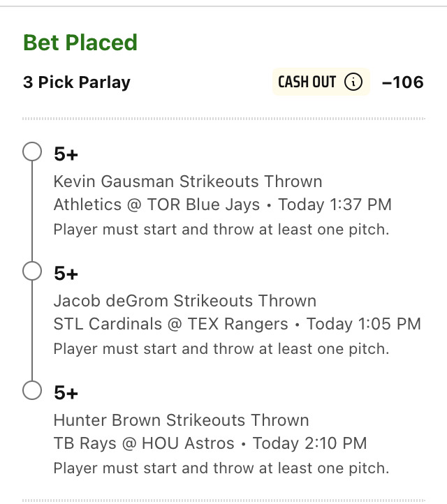Click the third 5+ line above Hunter Brown
447x504 pixels.
click(66, 393)
